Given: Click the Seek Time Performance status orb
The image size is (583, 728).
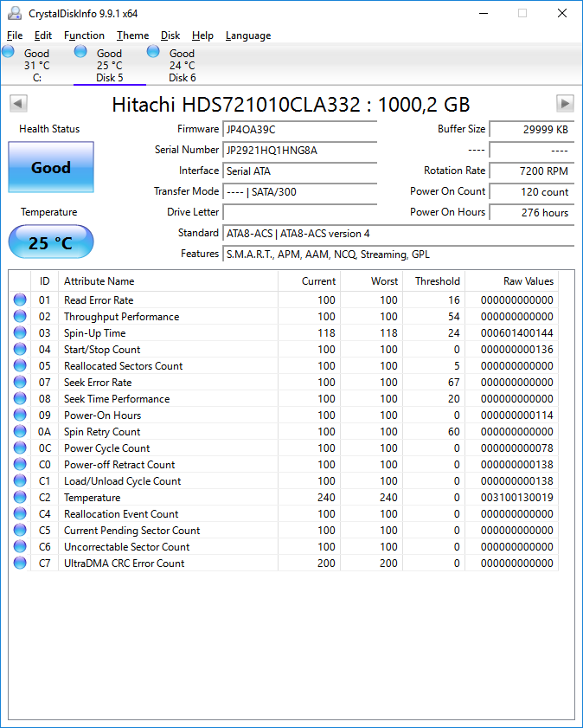Looking at the screenshot, I should tap(20, 398).
